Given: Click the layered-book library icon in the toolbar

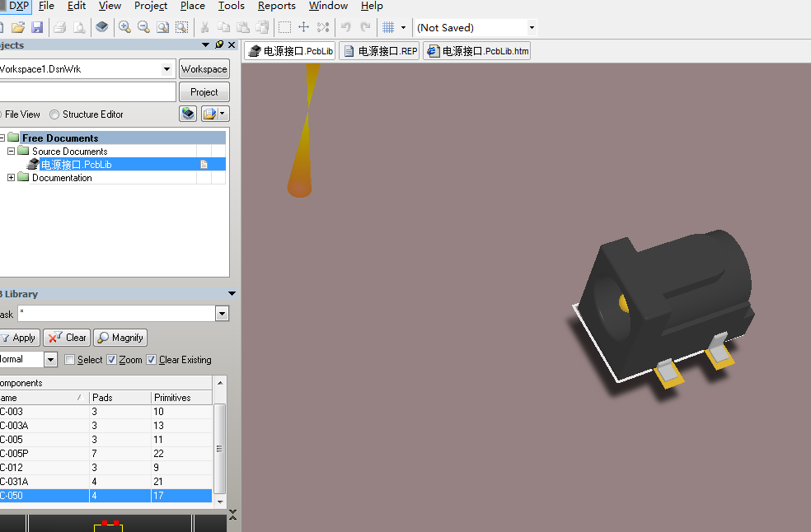Looking at the screenshot, I should pyautogui.click(x=102, y=27).
